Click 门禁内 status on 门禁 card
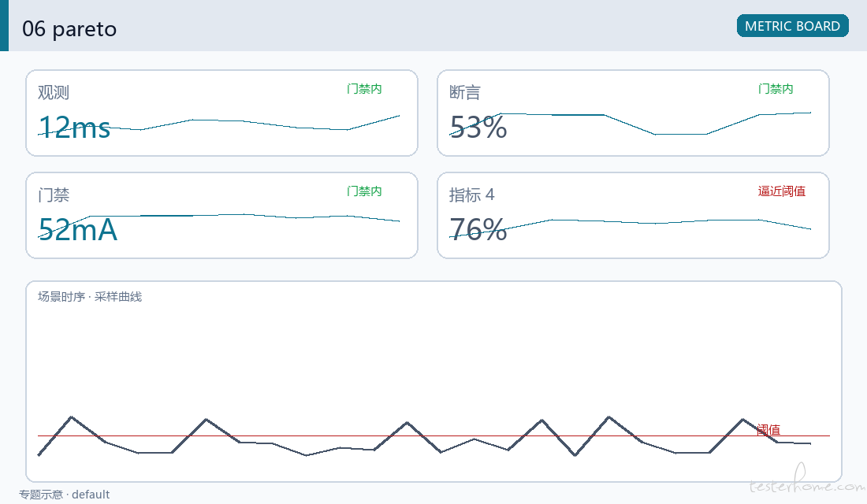The height and width of the screenshot is (504, 867). click(364, 191)
